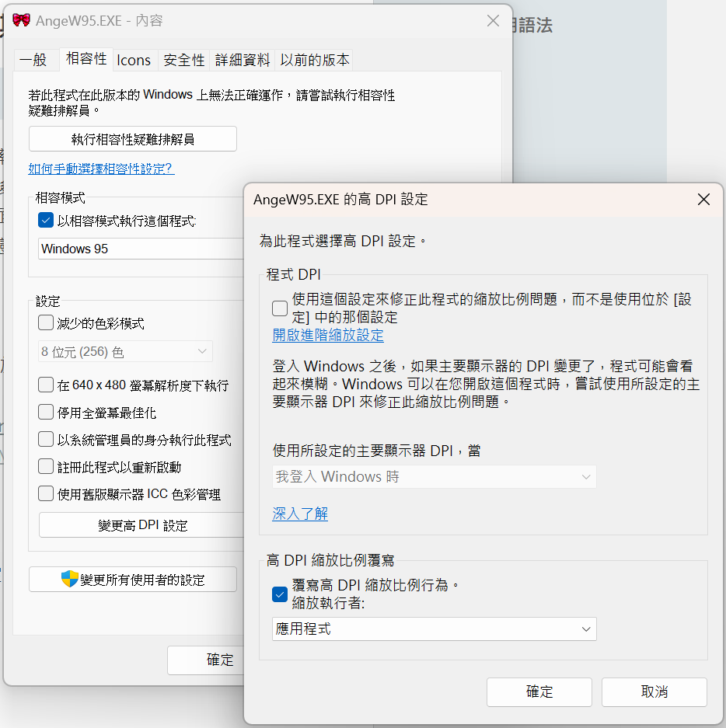The height and width of the screenshot is (728, 726).
Task: Click 變更所有使用者的設定 button
Action: [133, 580]
